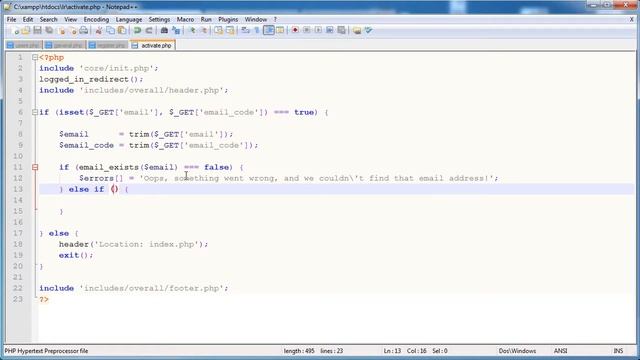640x360 pixels.
Task: Click on the exit(); statement
Action: click(x=76, y=255)
